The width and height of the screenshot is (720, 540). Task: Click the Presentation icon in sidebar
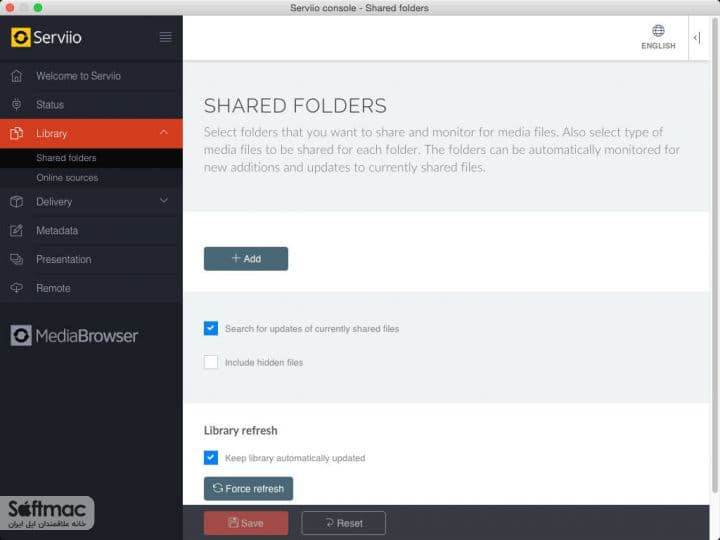[x=17, y=259]
